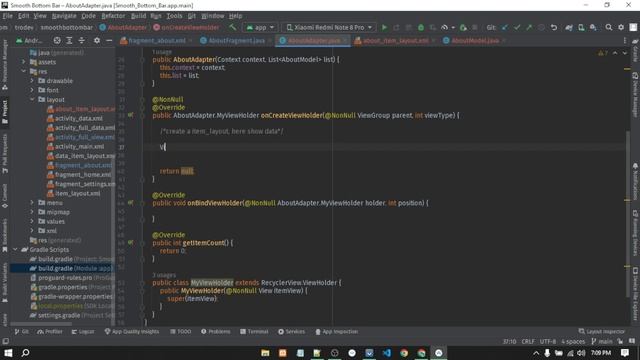Open the Navigate menu
The image size is (640, 360).
click(x=64, y=16)
